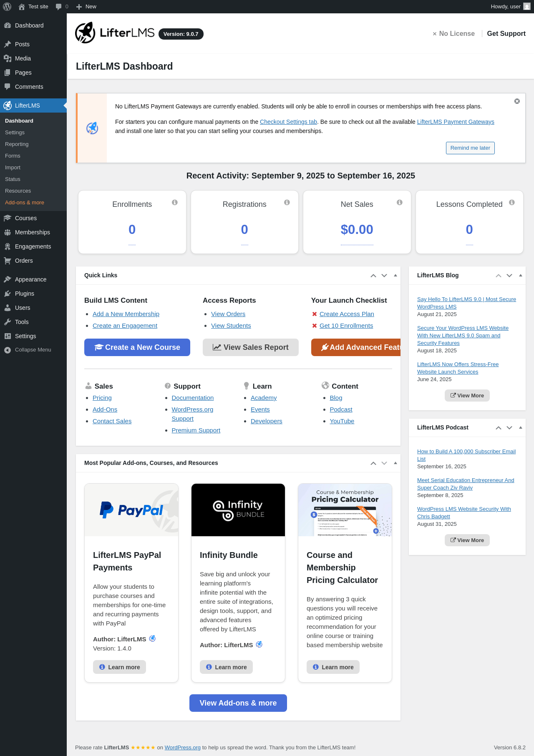Click No License status link

453,33
